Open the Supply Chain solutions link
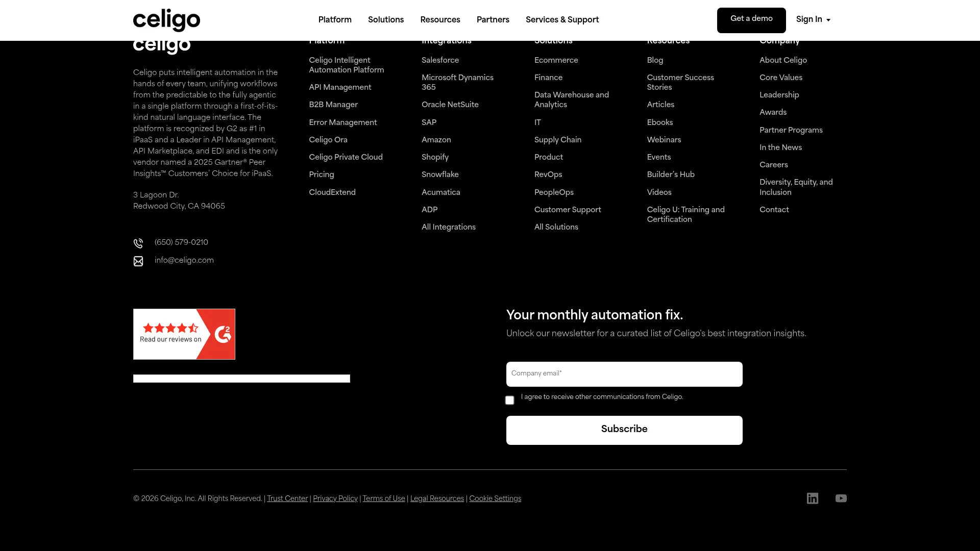Screen dimensions: 980x551 click(558, 140)
